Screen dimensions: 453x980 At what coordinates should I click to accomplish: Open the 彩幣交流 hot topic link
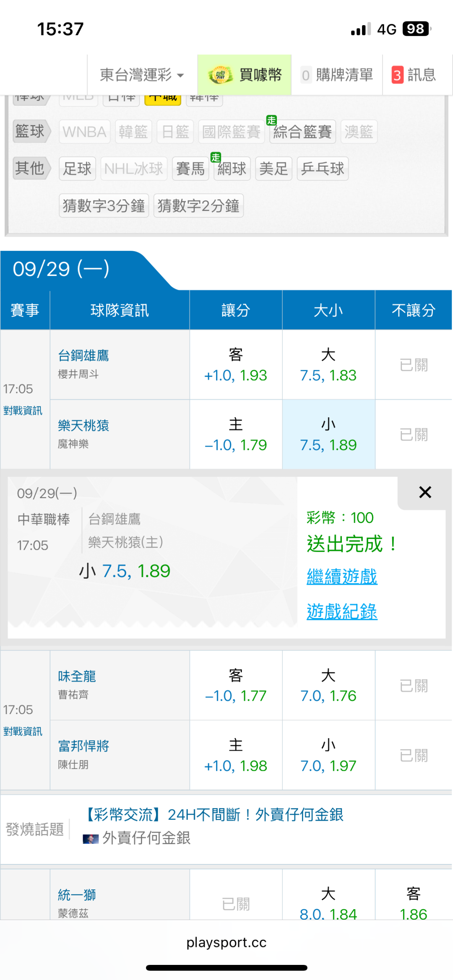(x=214, y=815)
